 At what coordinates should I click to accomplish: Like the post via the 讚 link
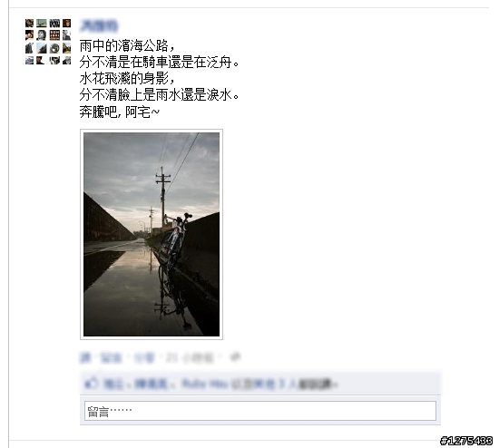[85, 358]
